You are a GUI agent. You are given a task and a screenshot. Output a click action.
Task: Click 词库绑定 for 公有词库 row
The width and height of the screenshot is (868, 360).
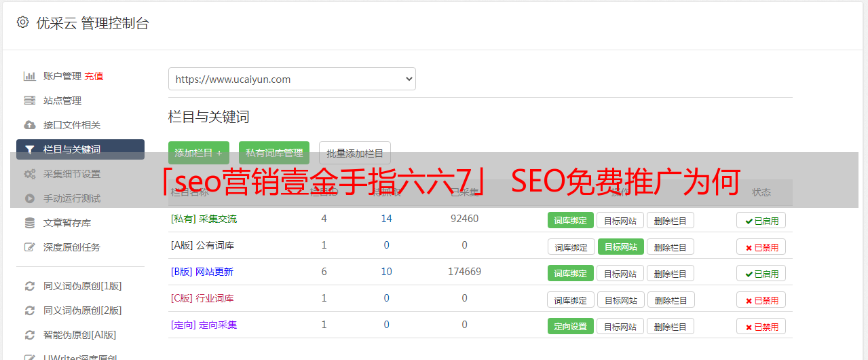click(571, 247)
